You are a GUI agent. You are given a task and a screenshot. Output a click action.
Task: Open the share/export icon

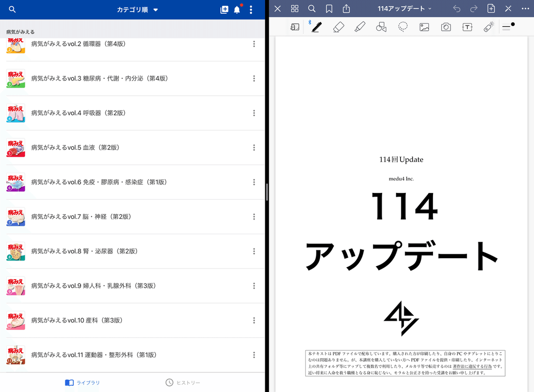click(347, 8)
